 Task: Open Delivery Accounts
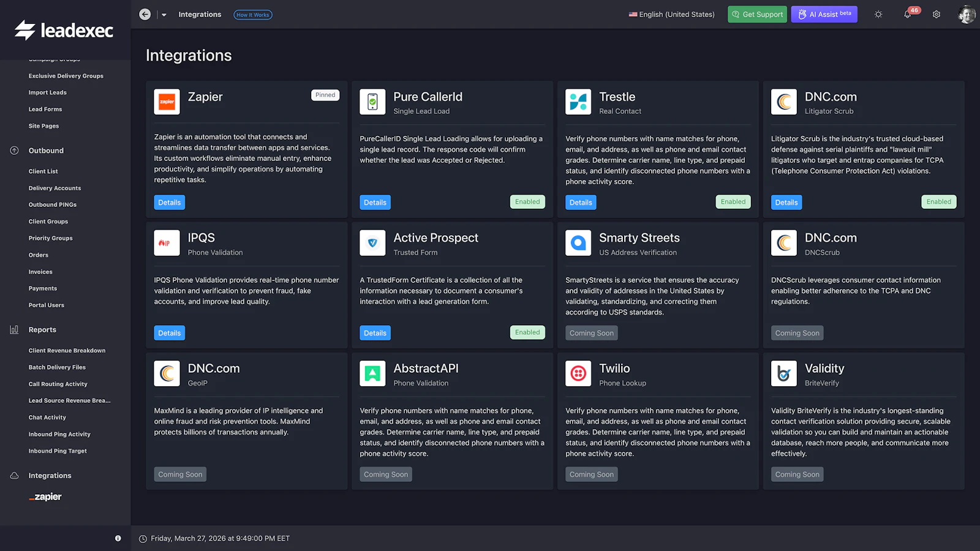point(55,188)
